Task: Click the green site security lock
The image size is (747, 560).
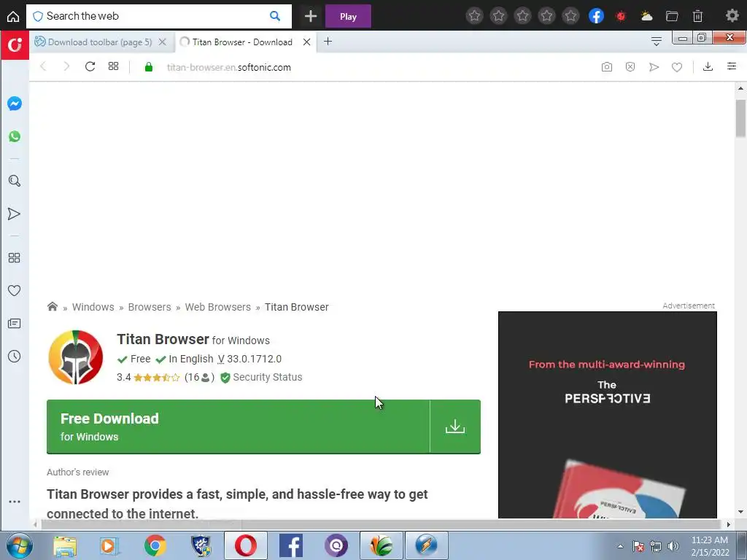Action: (x=149, y=67)
